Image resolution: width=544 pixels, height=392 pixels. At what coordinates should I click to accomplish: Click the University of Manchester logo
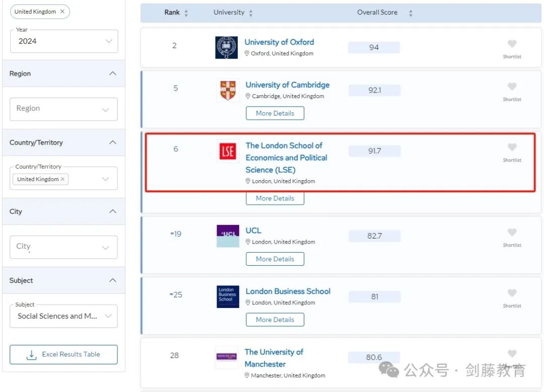227,357
